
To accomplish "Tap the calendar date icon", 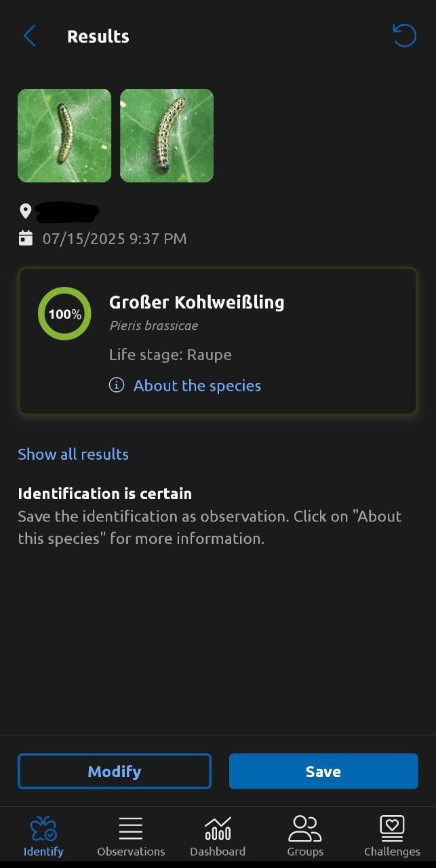I will point(25,238).
